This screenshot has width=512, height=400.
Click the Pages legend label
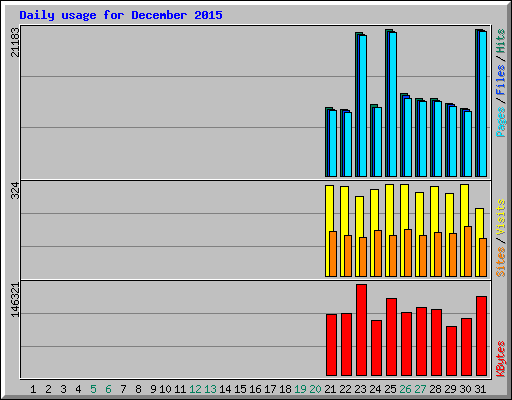[x=500, y=122]
